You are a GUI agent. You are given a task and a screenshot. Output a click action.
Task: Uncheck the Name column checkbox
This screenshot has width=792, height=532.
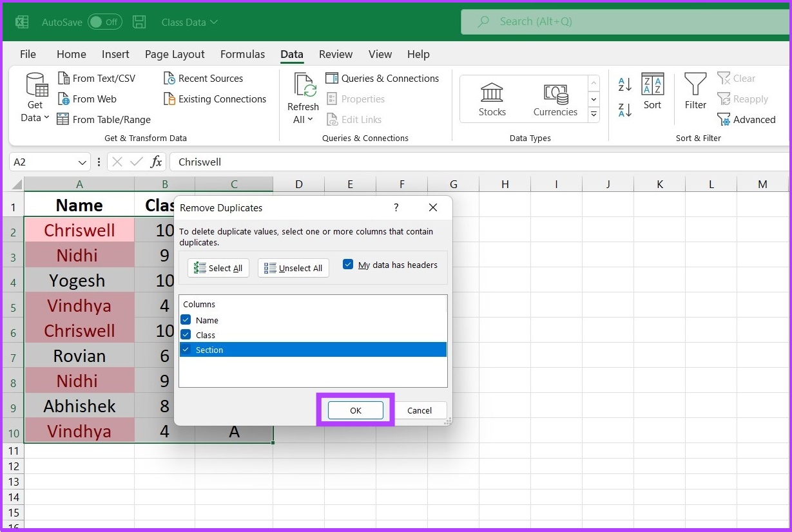point(186,320)
